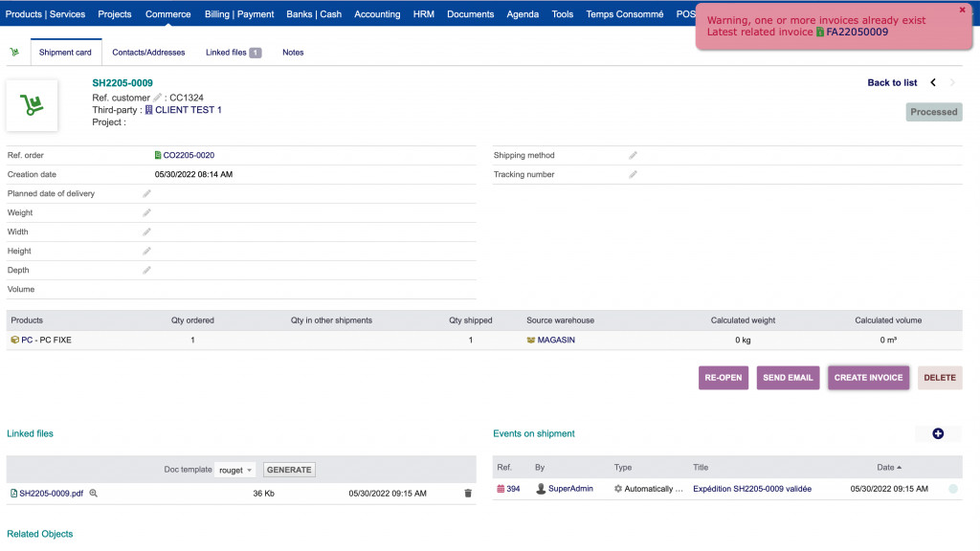This screenshot has height=551, width=980.
Task: Open related invoice FA22050009 link
Action: [x=857, y=33]
